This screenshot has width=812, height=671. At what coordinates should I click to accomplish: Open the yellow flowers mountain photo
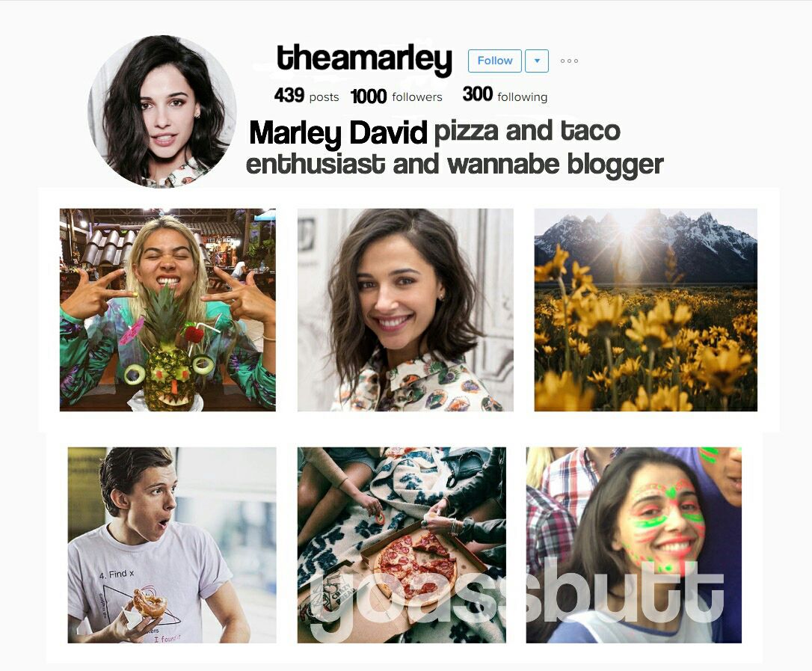coord(646,310)
